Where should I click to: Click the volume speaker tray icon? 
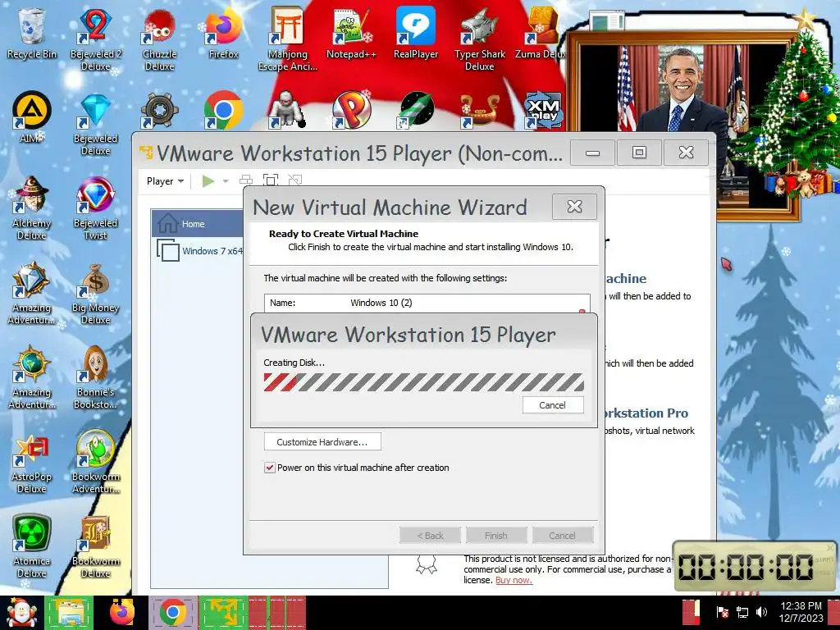[761, 612]
